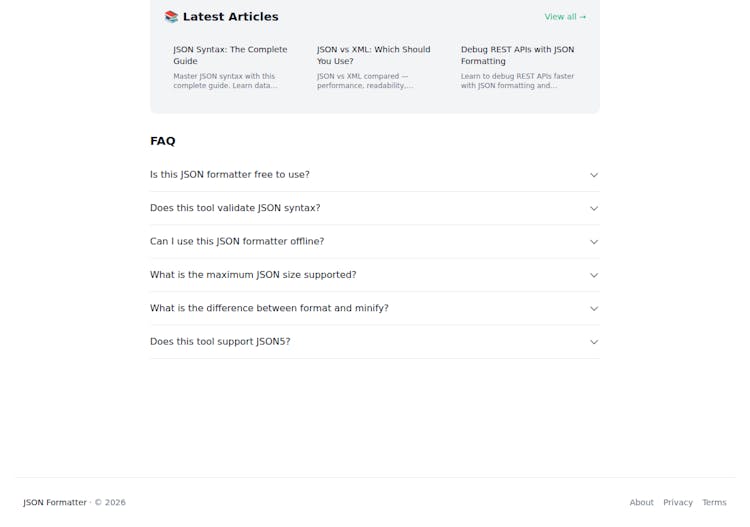Expand chevron for "free to use" question
The width and height of the screenshot is (750, 527).
594,175
